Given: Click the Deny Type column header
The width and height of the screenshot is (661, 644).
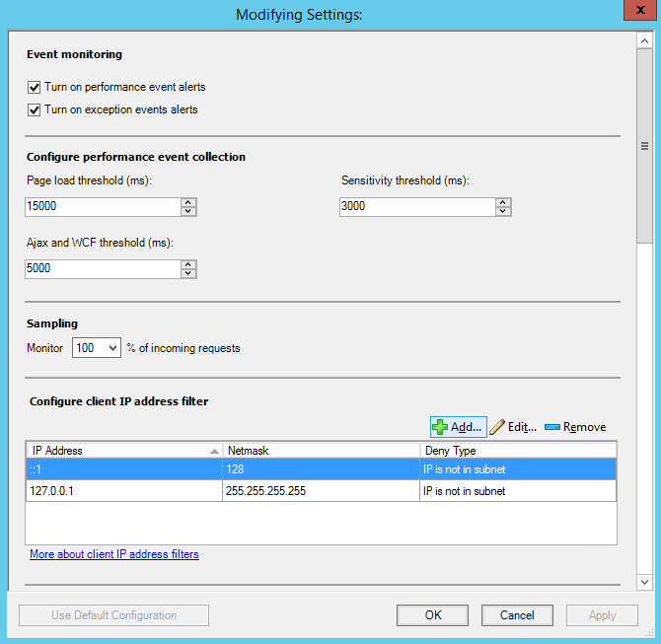Looking at the screenshot, I should pos(518,451).
